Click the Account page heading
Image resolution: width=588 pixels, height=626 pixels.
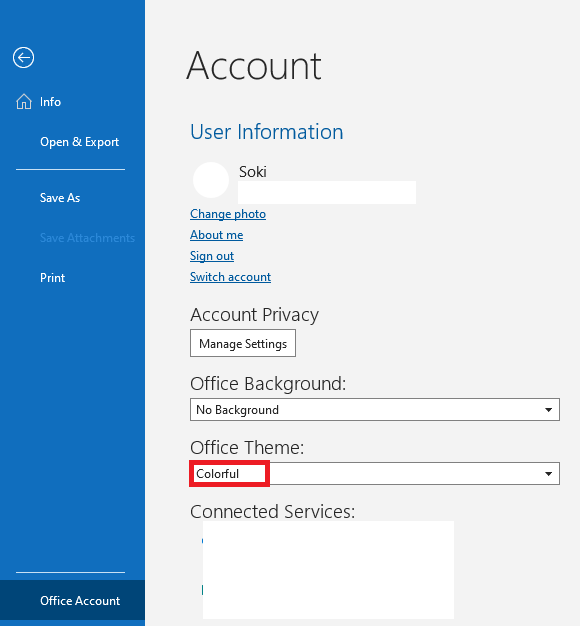pyautogui.click(x=254, y=66)
